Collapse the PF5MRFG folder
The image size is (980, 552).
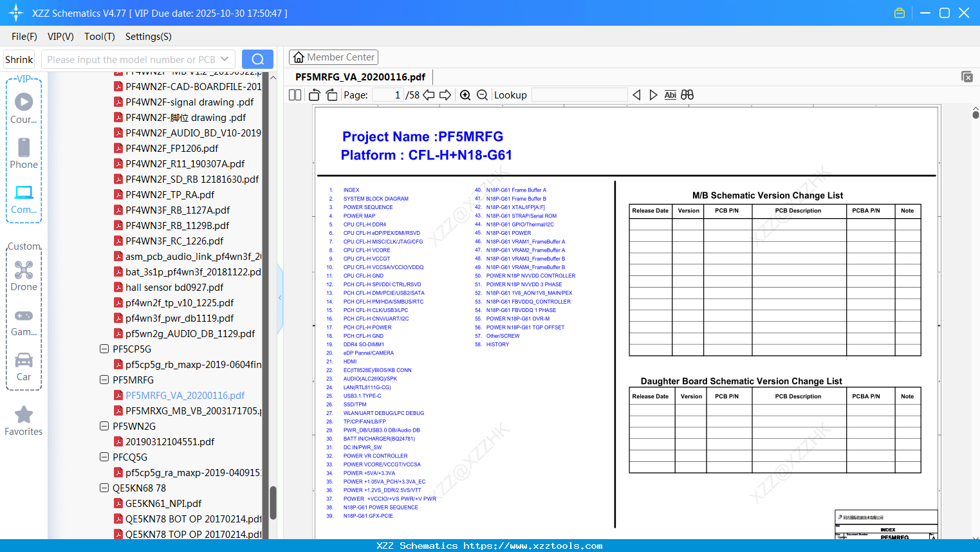(104, 380)
